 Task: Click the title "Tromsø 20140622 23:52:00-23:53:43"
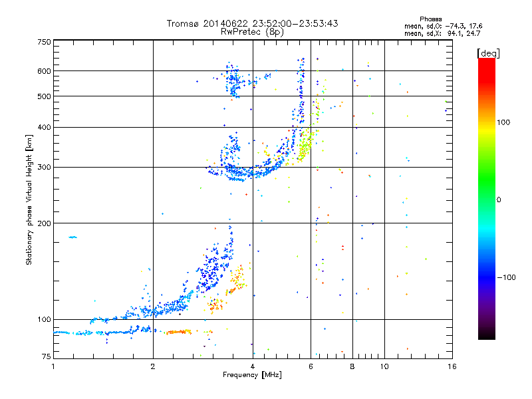[252, 23]
